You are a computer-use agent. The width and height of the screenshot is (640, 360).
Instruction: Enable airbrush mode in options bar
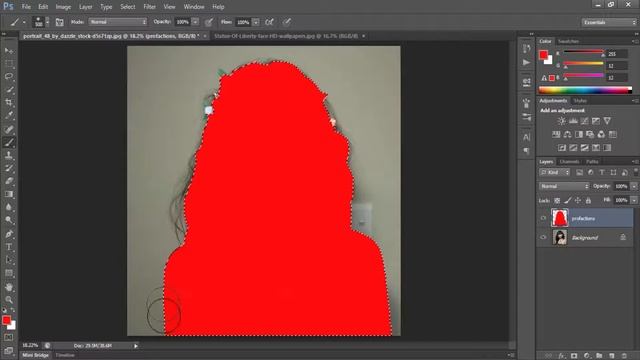(269, 22)
